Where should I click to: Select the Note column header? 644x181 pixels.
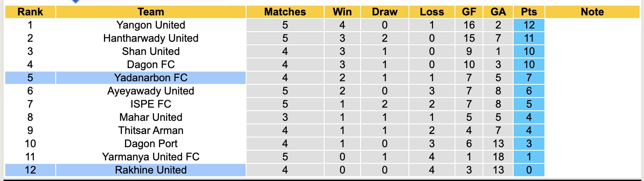point(592,12)
